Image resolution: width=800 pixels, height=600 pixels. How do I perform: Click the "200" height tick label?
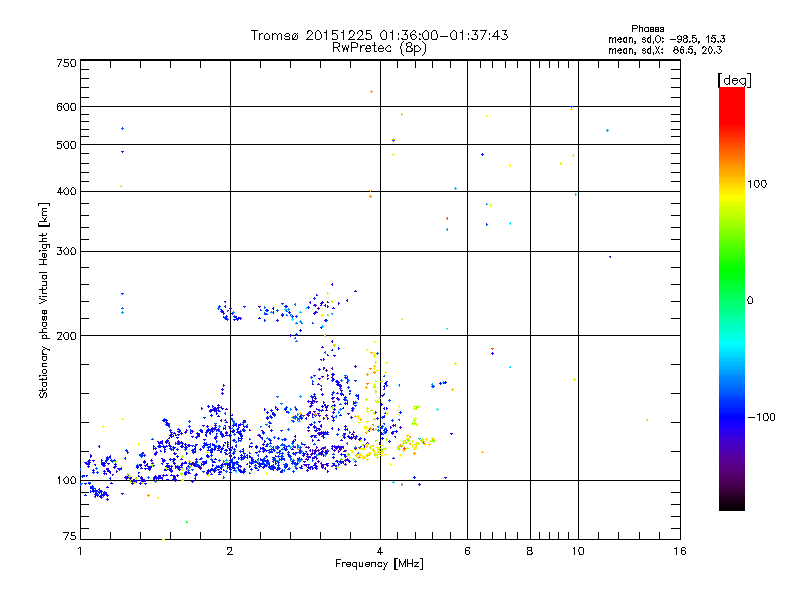click(66, 336)
